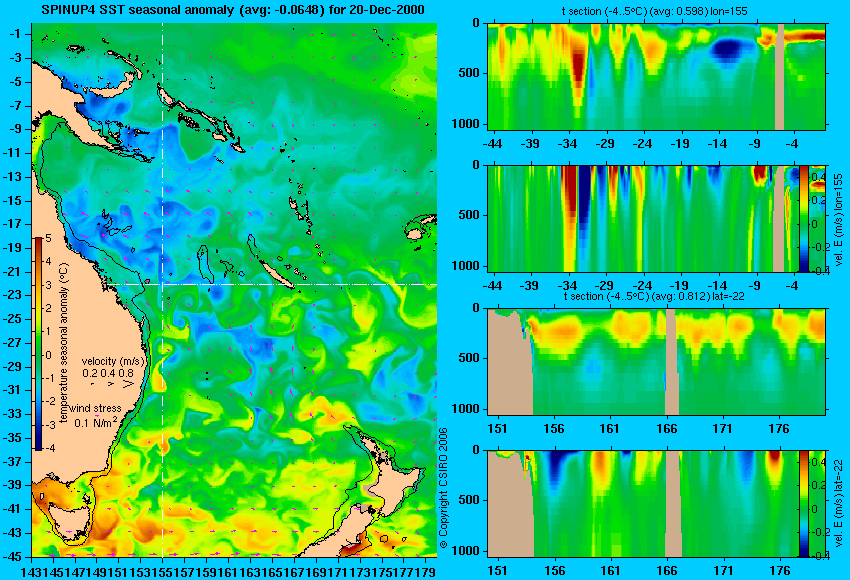Click '166' on the bottom velocity section axis
Viewport: 850px width, 580px height.
tap(667, 571)
